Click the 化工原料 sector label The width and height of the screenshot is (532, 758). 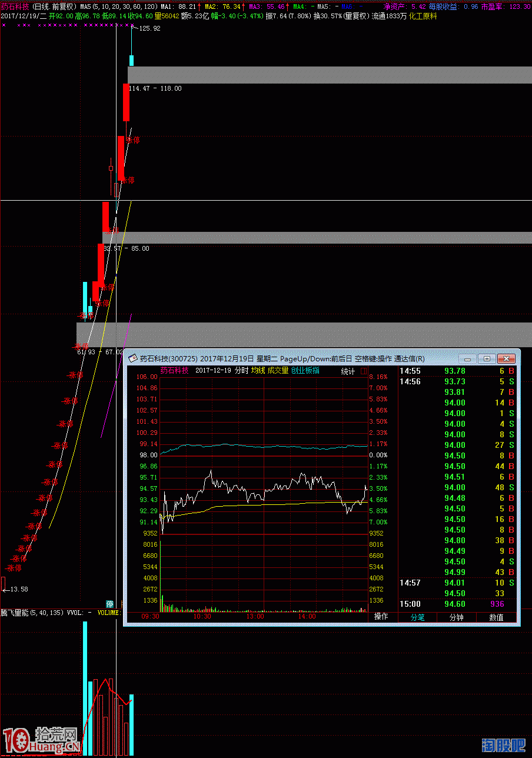[x=423, y=16]
